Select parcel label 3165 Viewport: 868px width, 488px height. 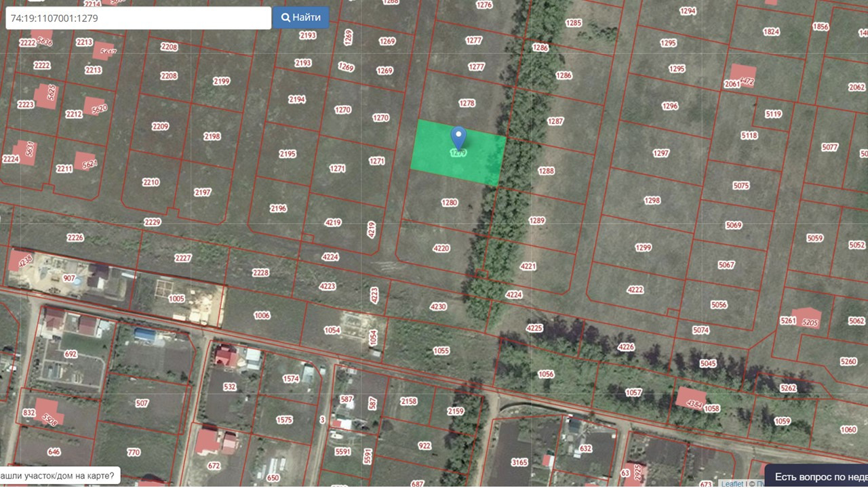click(x=519, y=463)
